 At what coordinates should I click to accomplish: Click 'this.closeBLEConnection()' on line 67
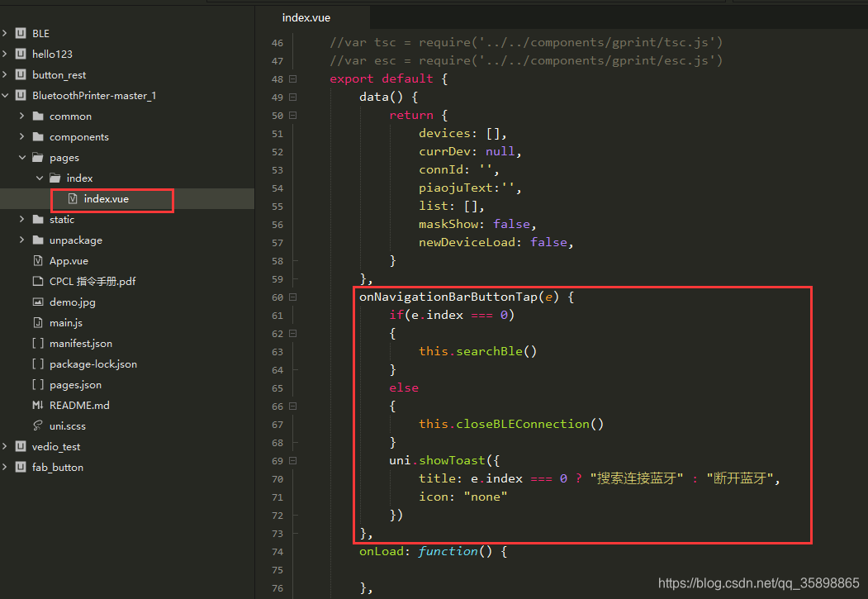(x=511, y=424)
